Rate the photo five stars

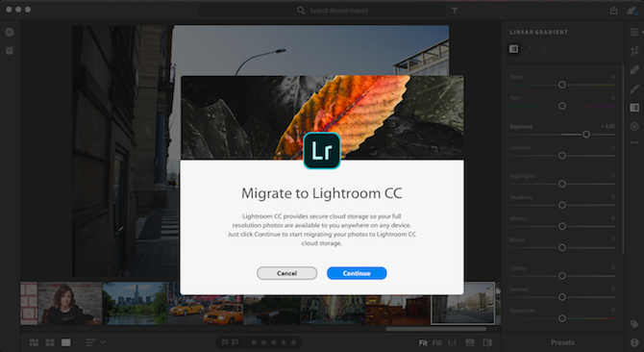pos(293,342)
